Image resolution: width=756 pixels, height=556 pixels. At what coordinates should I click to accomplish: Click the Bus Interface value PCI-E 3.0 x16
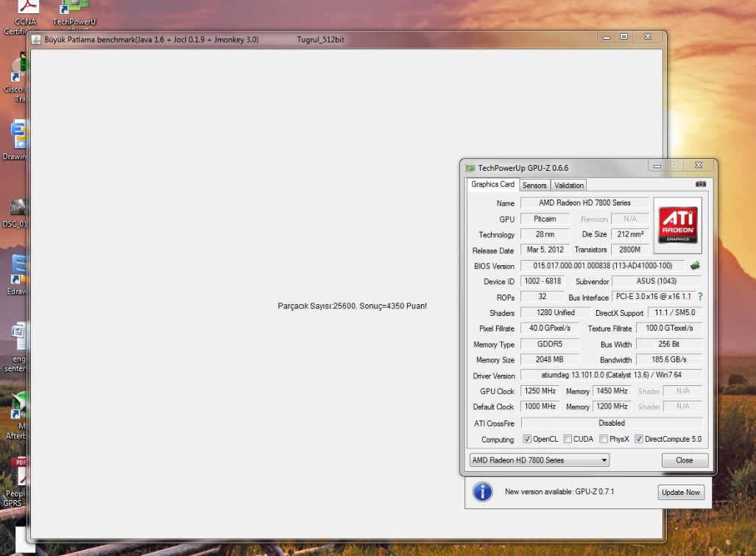[653, 297]
